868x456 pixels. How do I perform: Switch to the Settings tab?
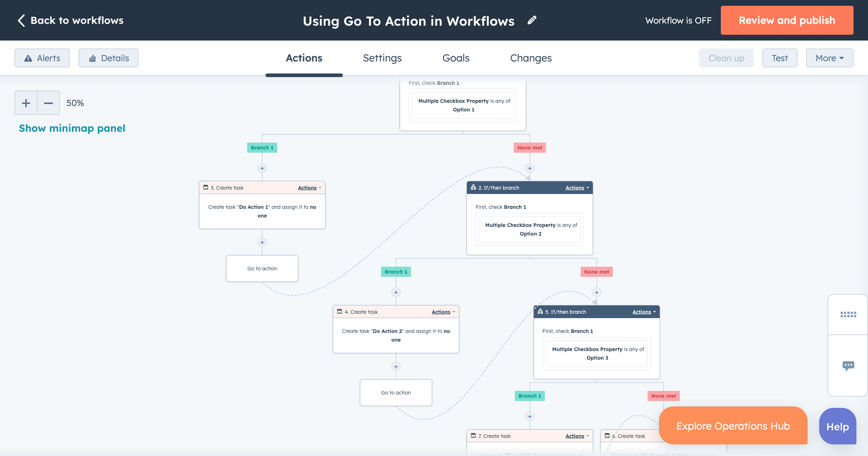(382, 58)
